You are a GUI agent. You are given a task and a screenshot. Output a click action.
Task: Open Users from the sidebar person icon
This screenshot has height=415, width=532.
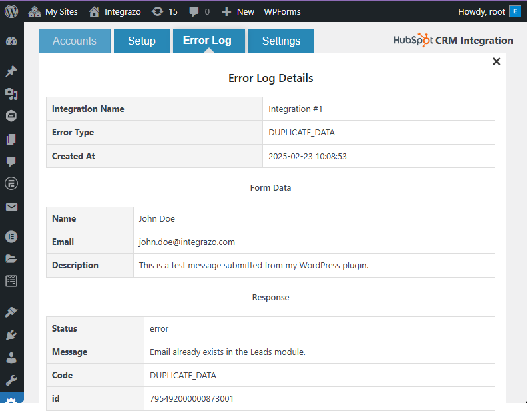click(x=11, y=358)
